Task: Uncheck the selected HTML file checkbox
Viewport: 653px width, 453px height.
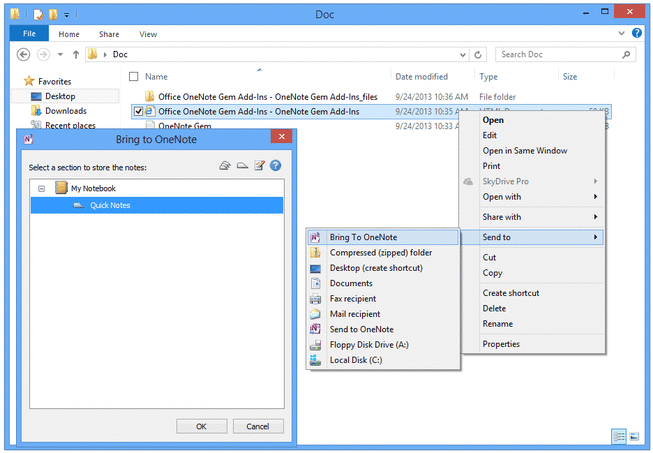Action: [x=138, y=111]
